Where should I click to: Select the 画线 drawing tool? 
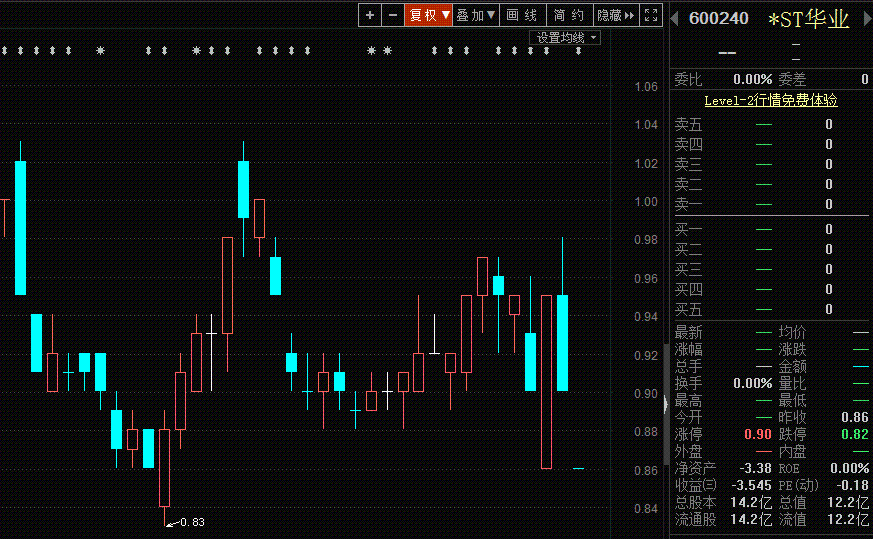coord(522,15)
